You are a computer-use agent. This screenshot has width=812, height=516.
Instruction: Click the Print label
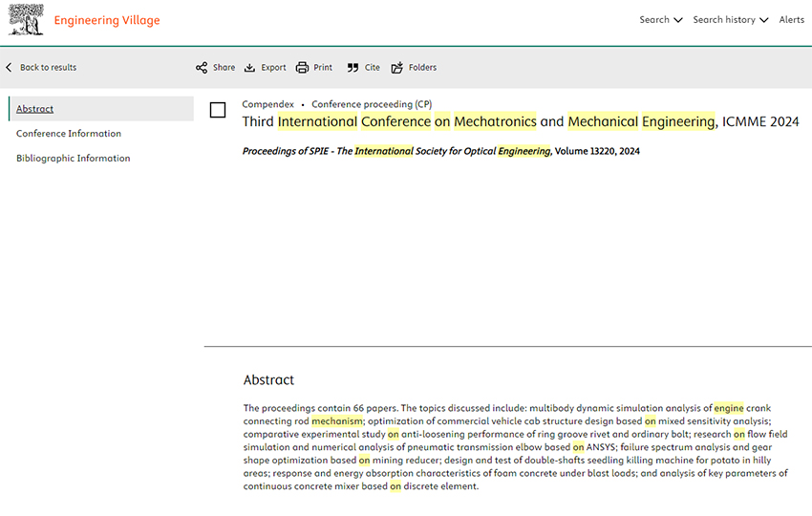[323, 67]
